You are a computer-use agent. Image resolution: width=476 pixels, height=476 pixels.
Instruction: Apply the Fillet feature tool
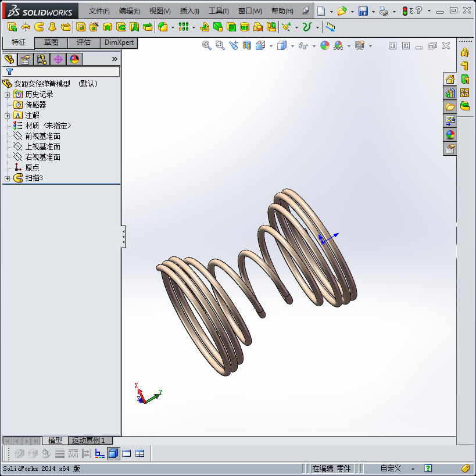click(x=163, y=27)
